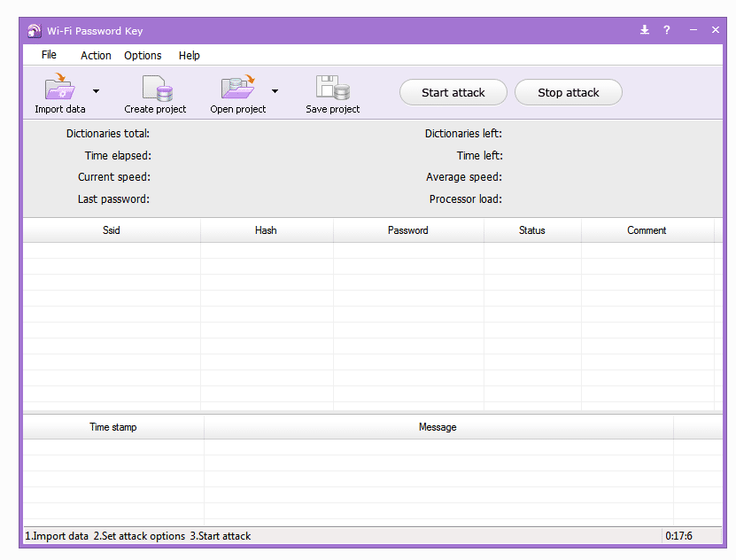This screenshot has height=560, width=736.
Task: Open the Action menu
Action: click(x=96, y=55)
